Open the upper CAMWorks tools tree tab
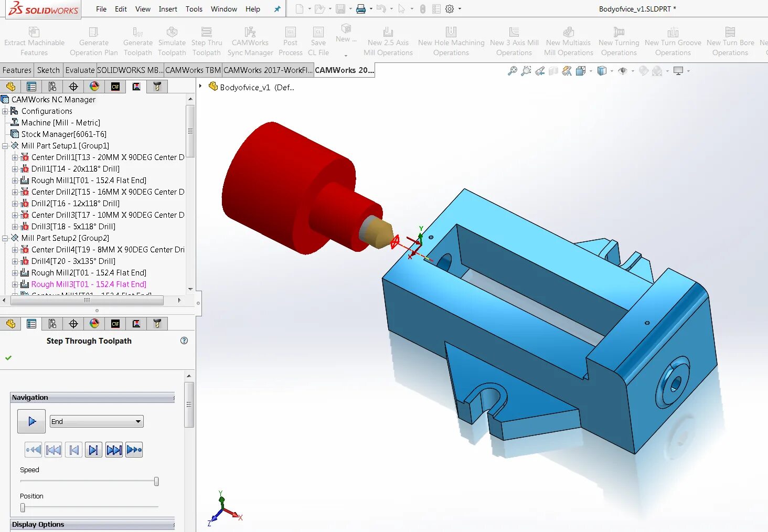This screenshot has height=532, width=768. 157,87
